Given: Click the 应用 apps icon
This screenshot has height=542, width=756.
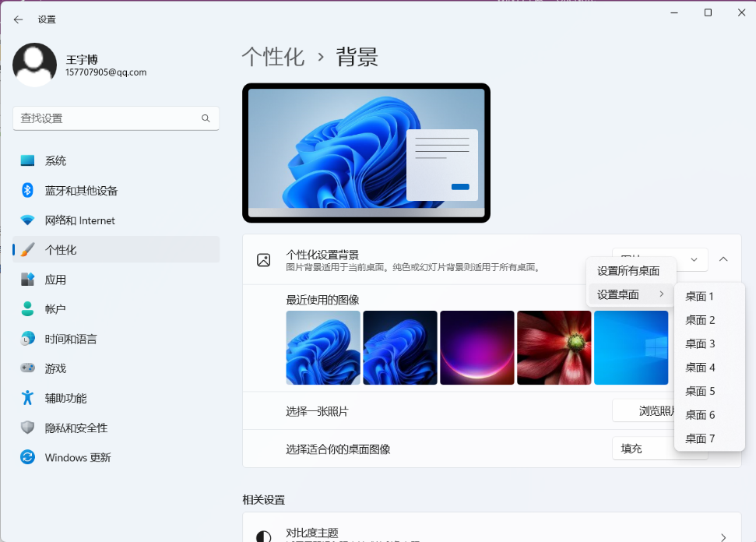Looking at the screenshot, I should point(27,280).
